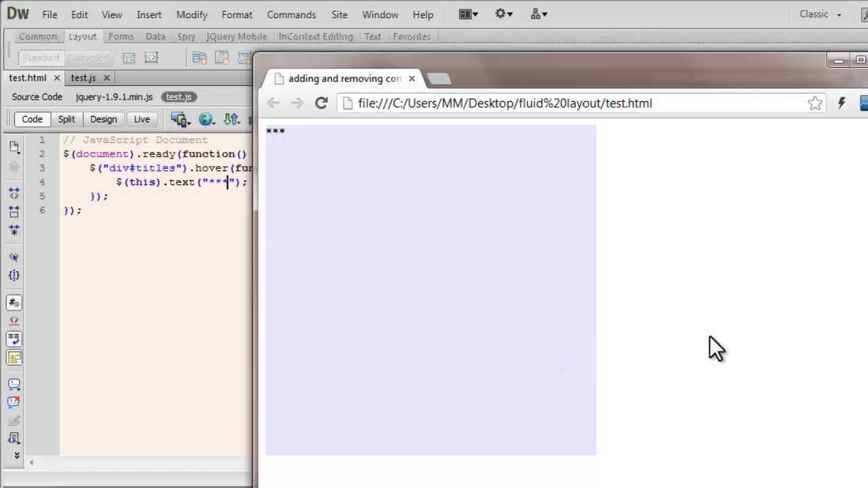The image size is (868, 488).
Task: Click the Collapse Selection icon
Action: click(x=14, y=212)
